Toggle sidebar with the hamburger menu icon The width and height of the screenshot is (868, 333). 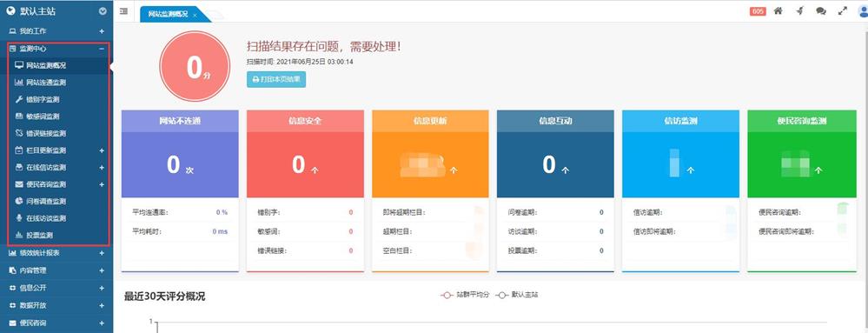pyautogui.click(x=123, y=11)
